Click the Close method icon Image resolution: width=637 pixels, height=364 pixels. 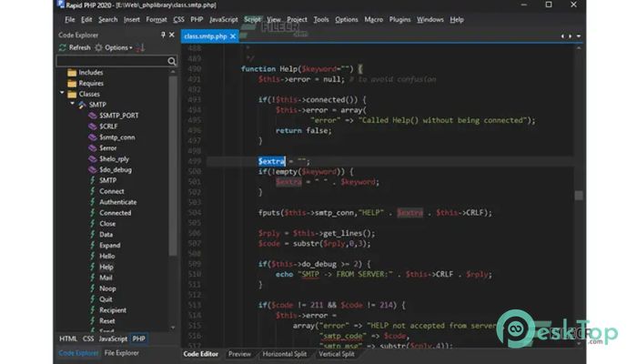point(93,224)
